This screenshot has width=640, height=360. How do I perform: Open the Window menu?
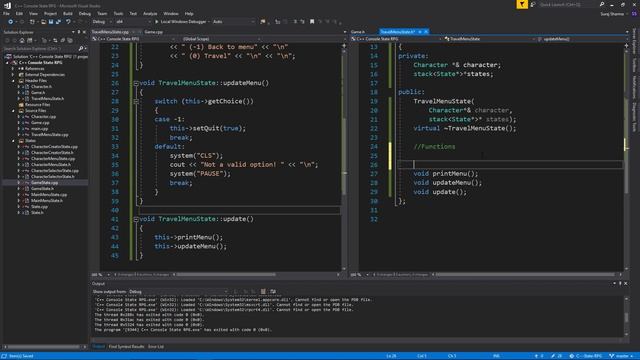171,13
